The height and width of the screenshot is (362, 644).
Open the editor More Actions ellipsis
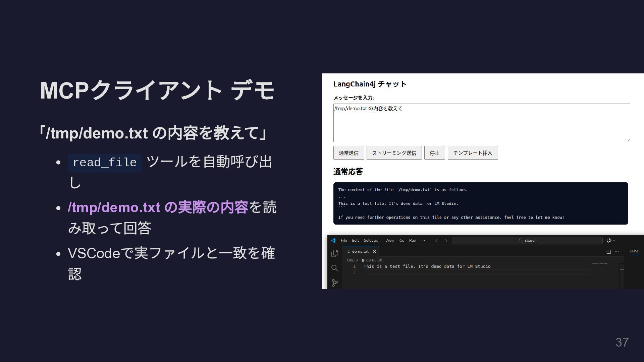tap(616, 252)
